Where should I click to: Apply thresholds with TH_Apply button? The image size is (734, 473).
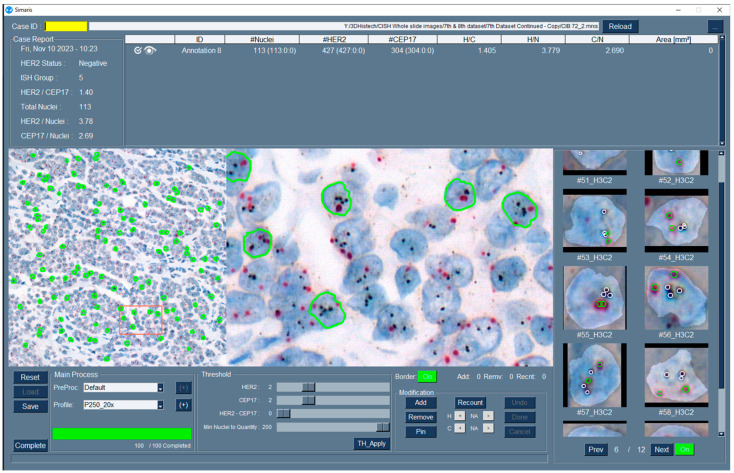[x=372, y=444]
